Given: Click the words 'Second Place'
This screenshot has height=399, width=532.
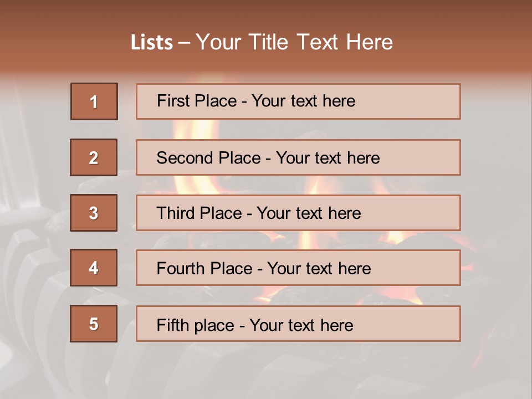Looking at the screenshot, I should [209, 158].
